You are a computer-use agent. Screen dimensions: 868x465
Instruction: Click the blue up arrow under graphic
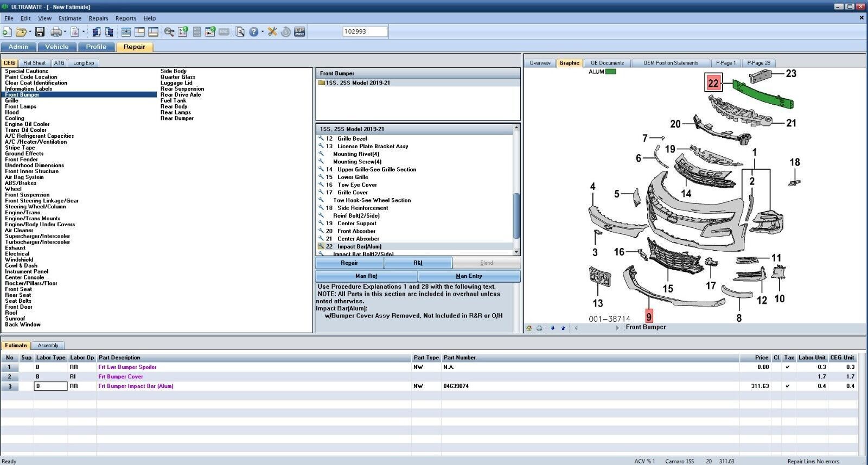click(563, 328)
